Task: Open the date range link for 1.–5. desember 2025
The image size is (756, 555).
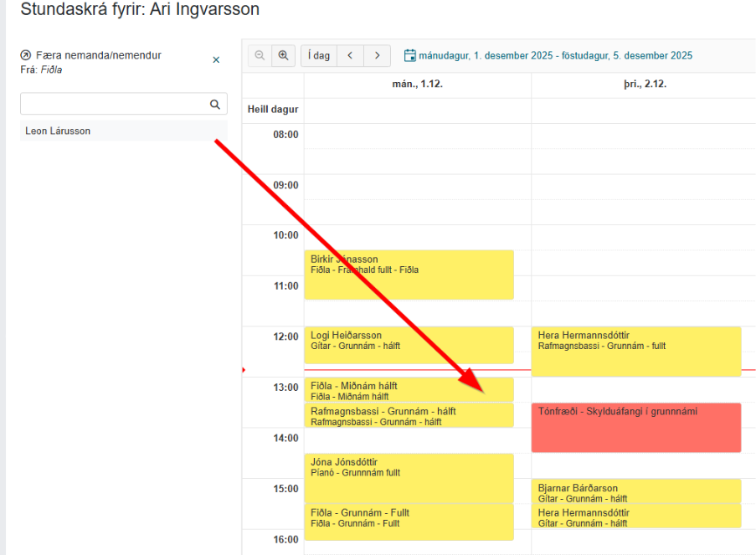Action: pos(555,55)
